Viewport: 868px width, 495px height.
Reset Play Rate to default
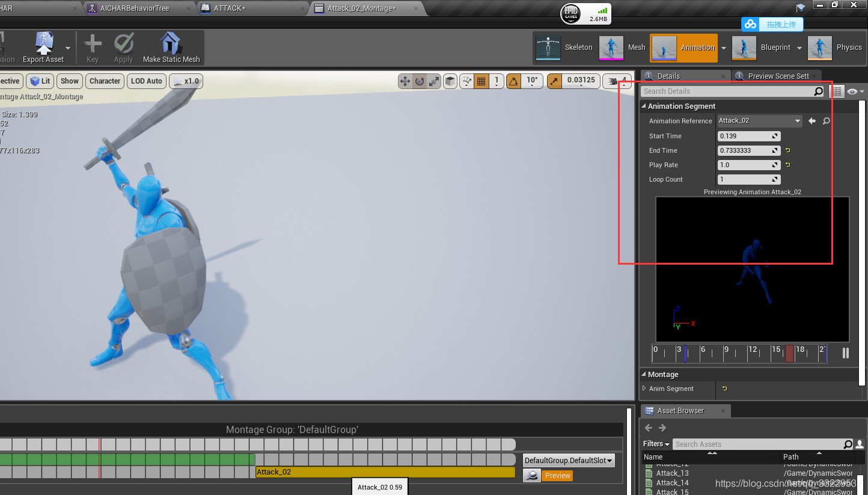pos(787,165)
